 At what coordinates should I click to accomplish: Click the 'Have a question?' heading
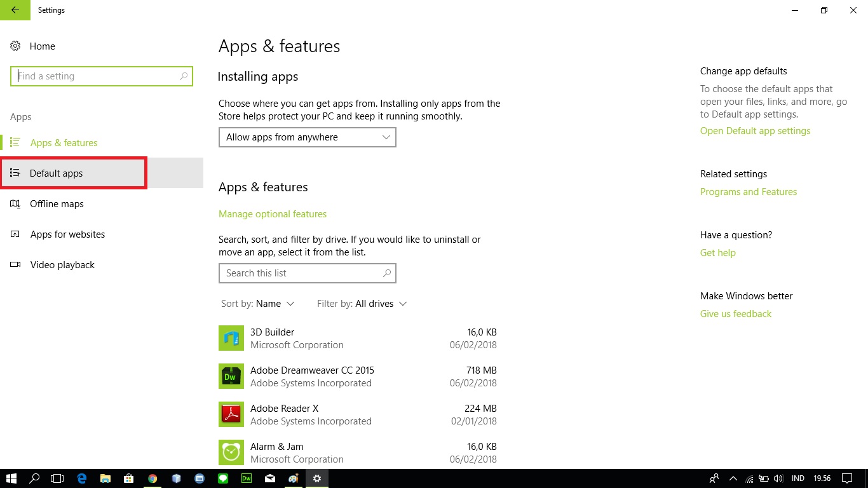click(x=736, y=235)
